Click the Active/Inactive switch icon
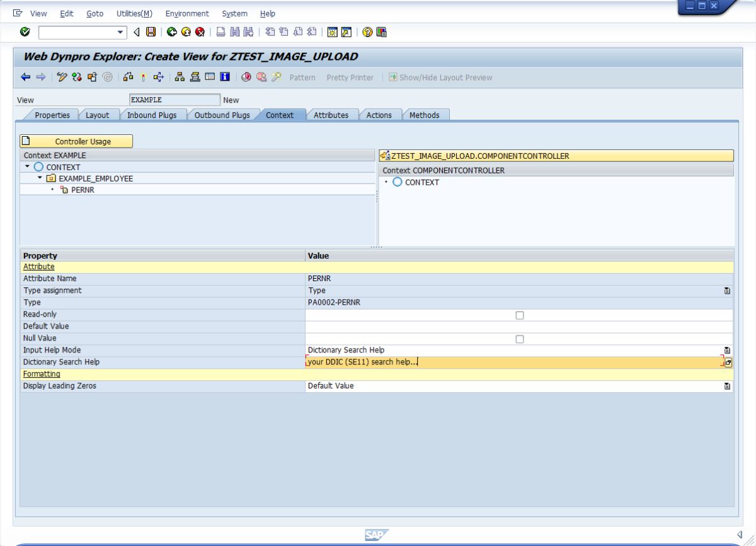 [76, 78]
